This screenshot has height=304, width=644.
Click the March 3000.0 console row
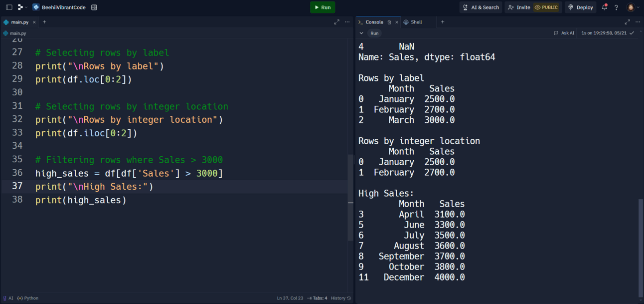(407, 120)
